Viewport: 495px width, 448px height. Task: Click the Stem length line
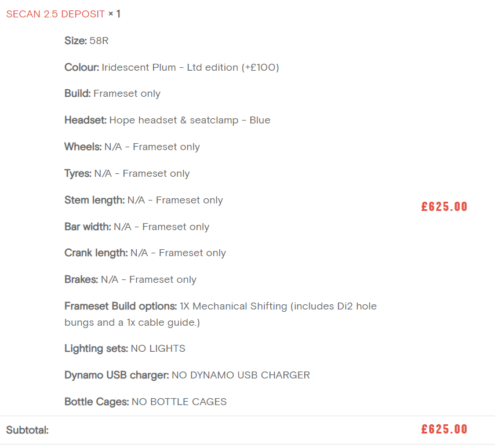143,200
